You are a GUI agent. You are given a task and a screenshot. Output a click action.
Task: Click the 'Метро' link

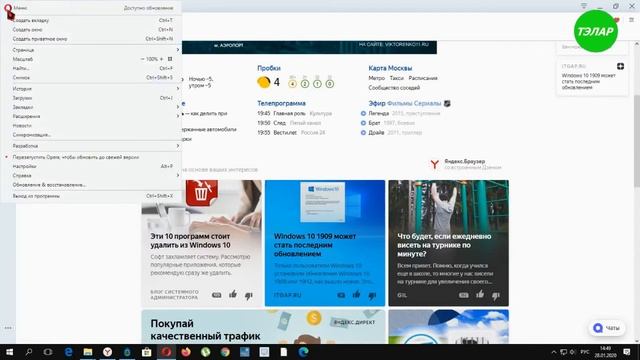[376, 78]
